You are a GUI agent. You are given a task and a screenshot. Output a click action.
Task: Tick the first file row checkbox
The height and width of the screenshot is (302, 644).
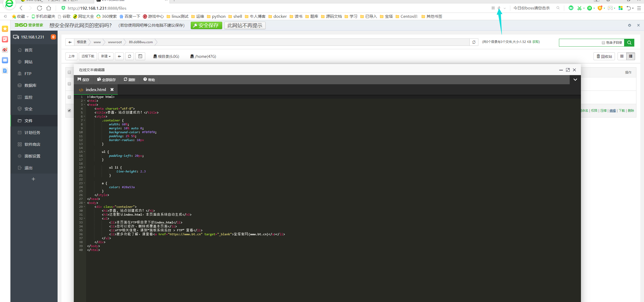tap(69, 84)
